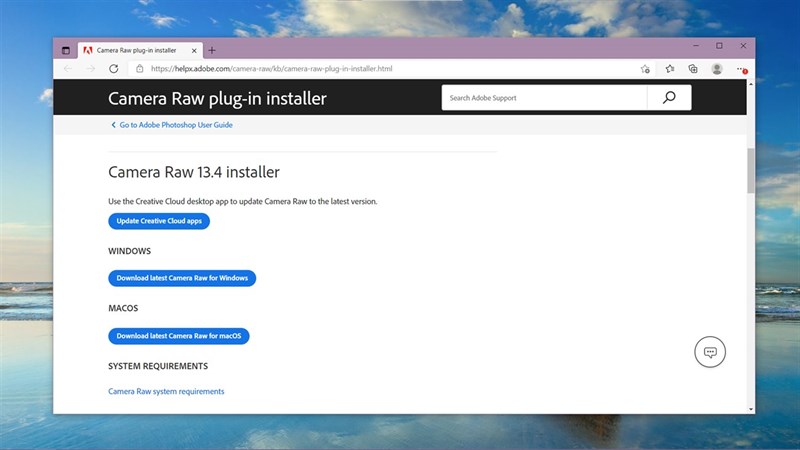
Task: Add this page to favorites
Action: point(645,69)
